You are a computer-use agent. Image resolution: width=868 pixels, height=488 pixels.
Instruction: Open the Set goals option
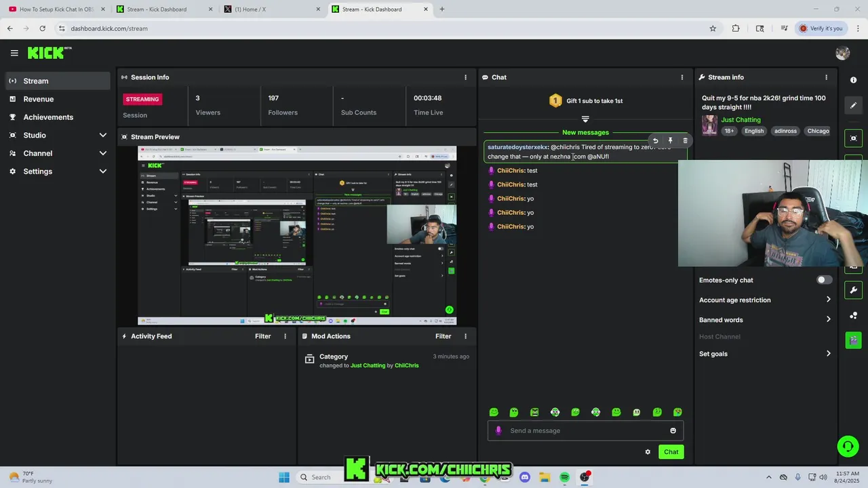[x=765, y=354]
